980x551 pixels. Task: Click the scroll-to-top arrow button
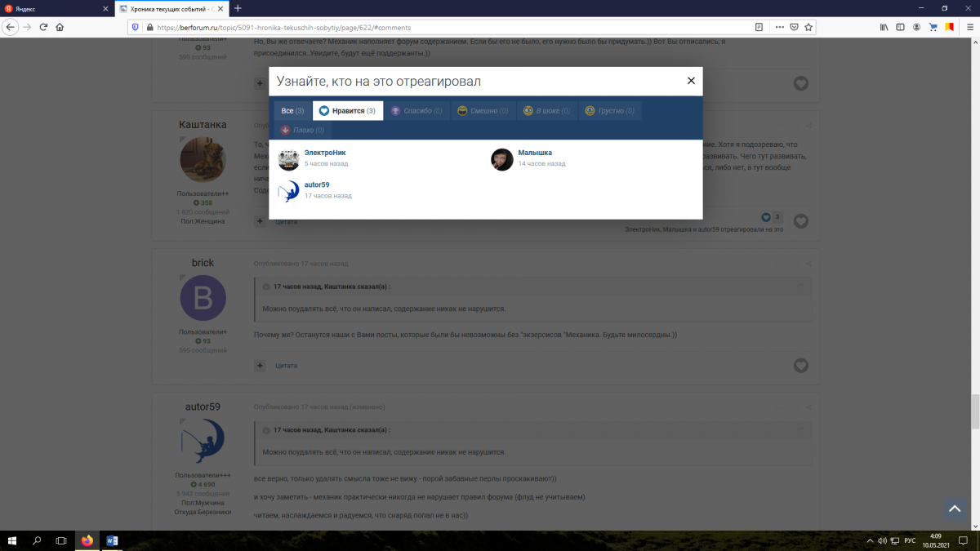(955, 509)
